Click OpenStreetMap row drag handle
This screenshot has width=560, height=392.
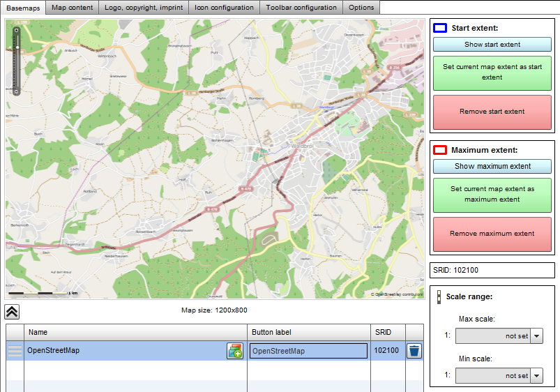(15, 351)
